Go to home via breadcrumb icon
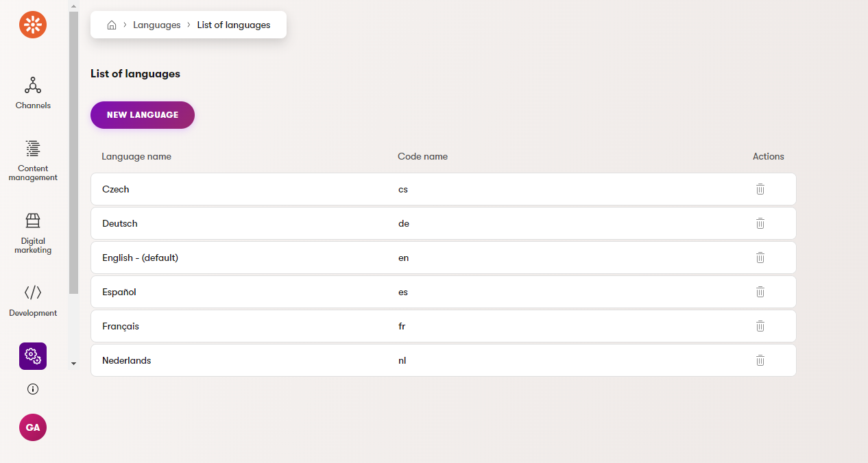 click(112, 25)
